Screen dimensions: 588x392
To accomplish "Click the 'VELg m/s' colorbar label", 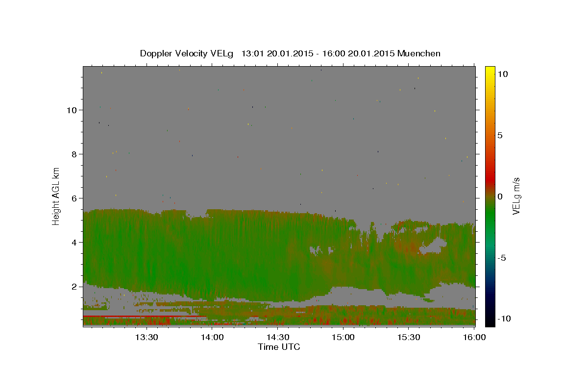I will pyautogui.click(x=516, y=196).
